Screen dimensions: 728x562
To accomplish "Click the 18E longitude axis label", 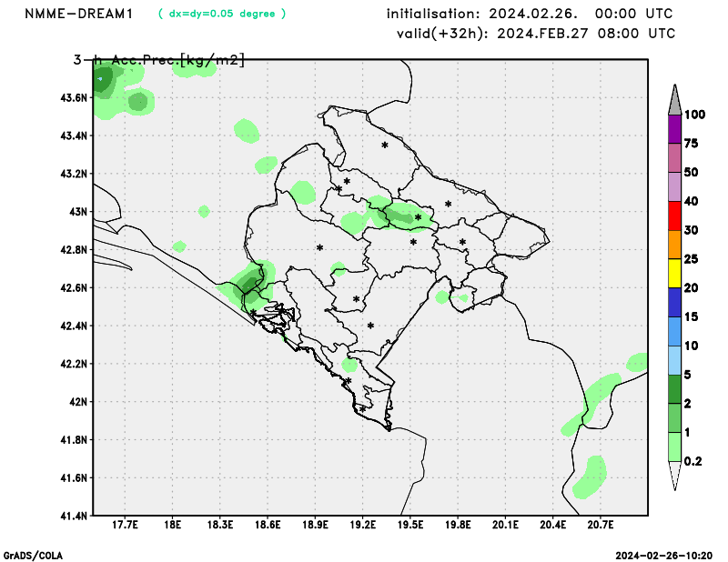I will click(172, 525).
